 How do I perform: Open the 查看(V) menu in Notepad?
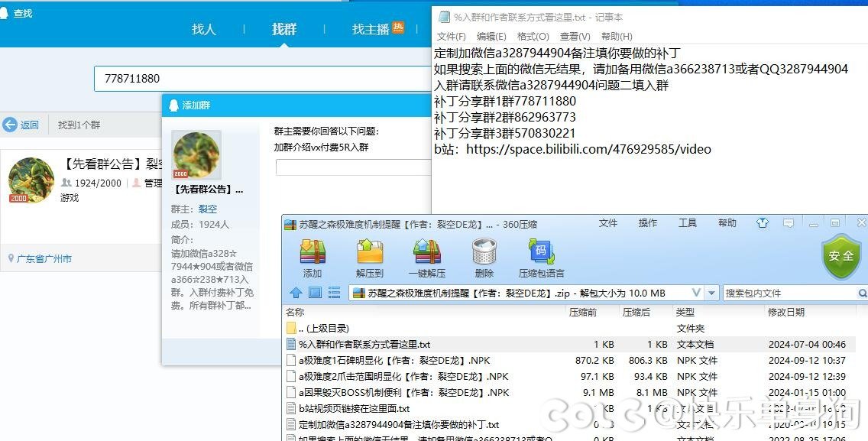coord(575,36)
